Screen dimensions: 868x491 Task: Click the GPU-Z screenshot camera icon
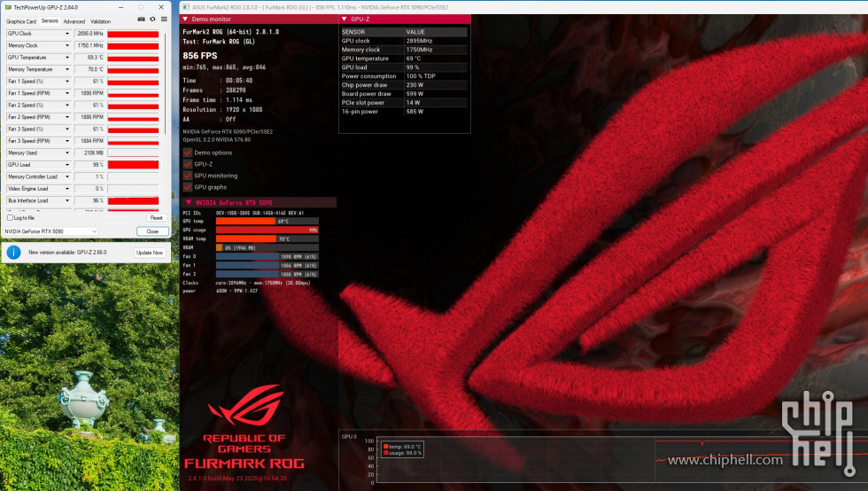click(x=141, y=19)
